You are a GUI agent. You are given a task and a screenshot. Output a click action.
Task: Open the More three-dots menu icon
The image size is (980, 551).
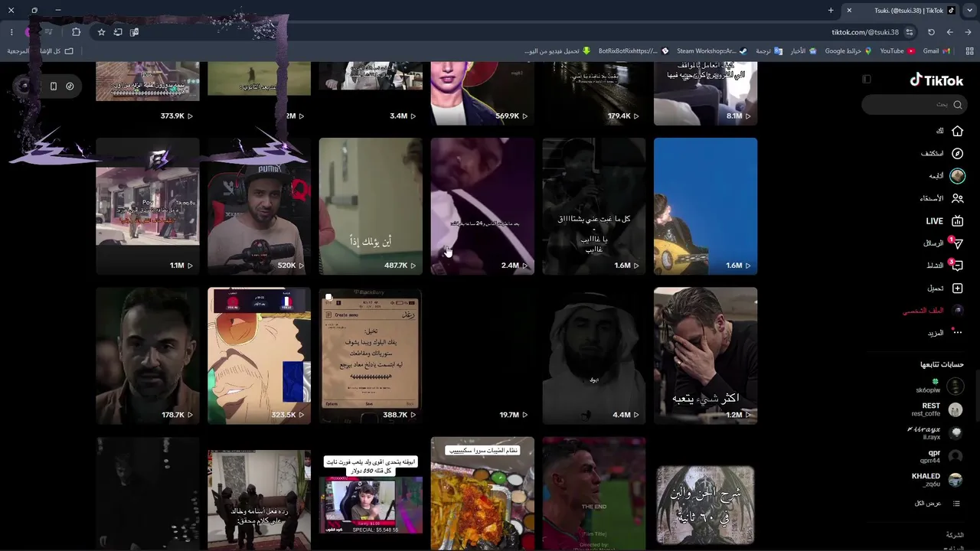(957, 333)
